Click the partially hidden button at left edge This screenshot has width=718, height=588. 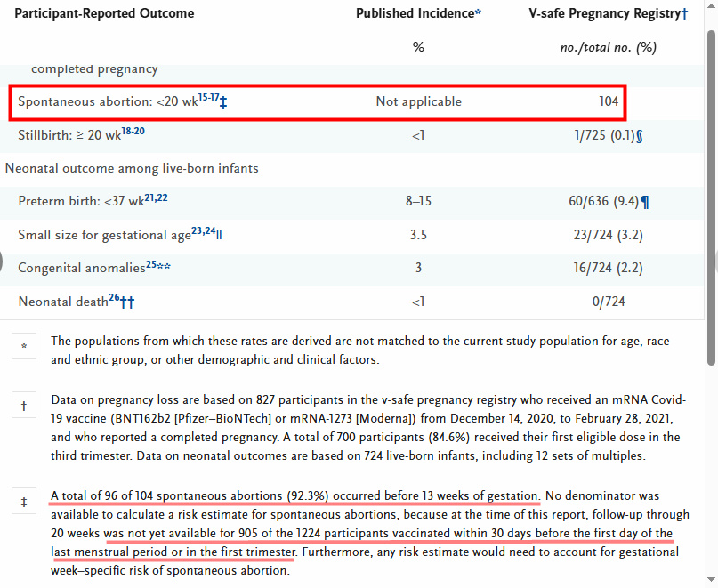point(3,262)
